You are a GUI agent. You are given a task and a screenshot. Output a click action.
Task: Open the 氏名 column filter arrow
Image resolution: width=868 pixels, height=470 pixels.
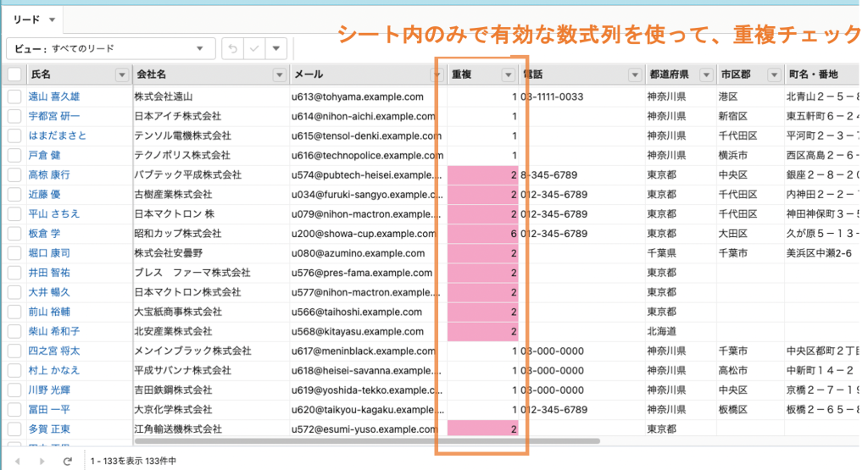[121, 75]
